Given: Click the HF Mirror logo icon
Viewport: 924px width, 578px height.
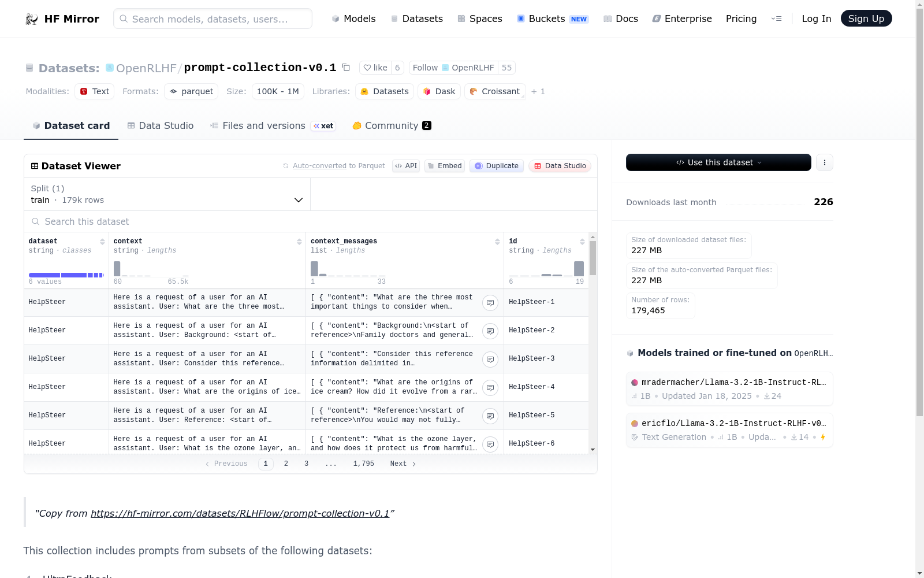Looking at the screenshot, I should tap(32, 19).
